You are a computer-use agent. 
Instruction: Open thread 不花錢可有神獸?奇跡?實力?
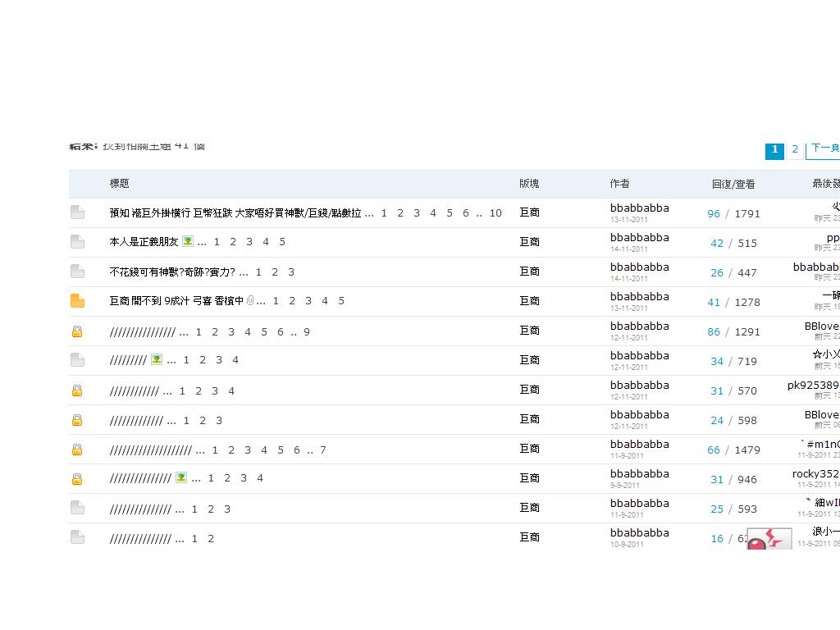(172, 272)
